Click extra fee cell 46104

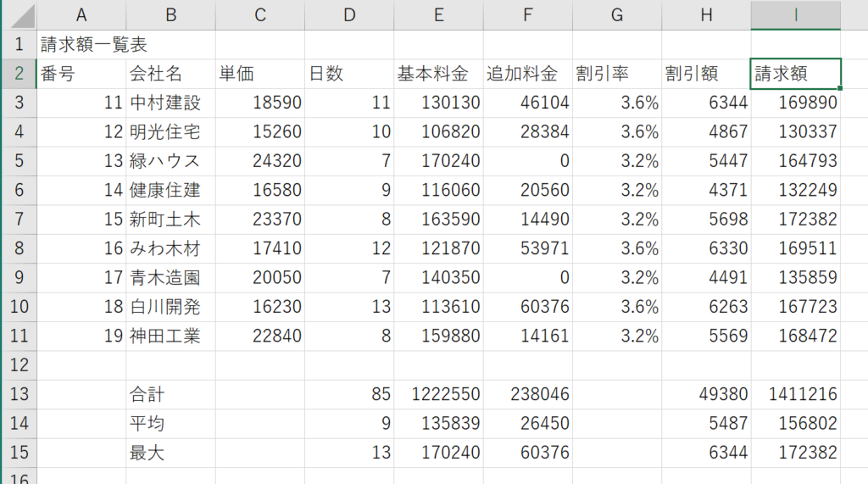coord(527,103)
